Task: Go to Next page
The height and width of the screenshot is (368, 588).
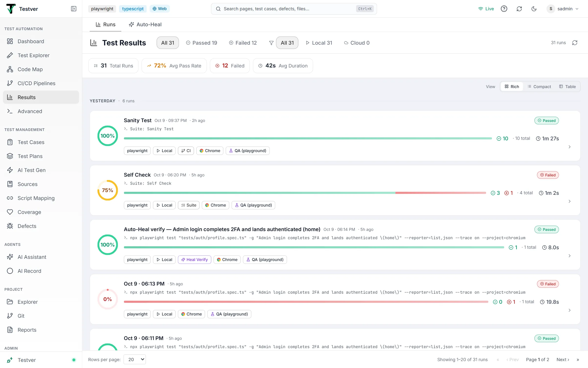Action: [x=563, y=359]
